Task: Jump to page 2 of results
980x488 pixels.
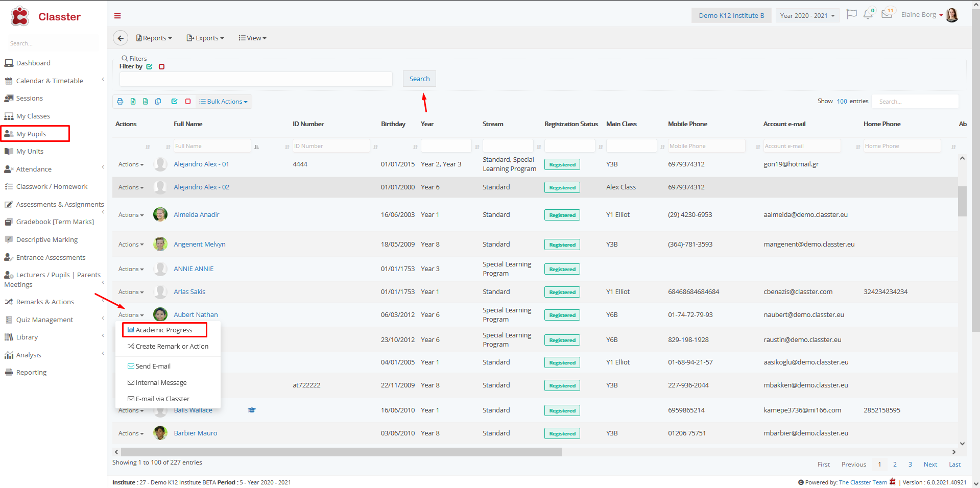Action: pyautogui.click(x=895, y=464)
